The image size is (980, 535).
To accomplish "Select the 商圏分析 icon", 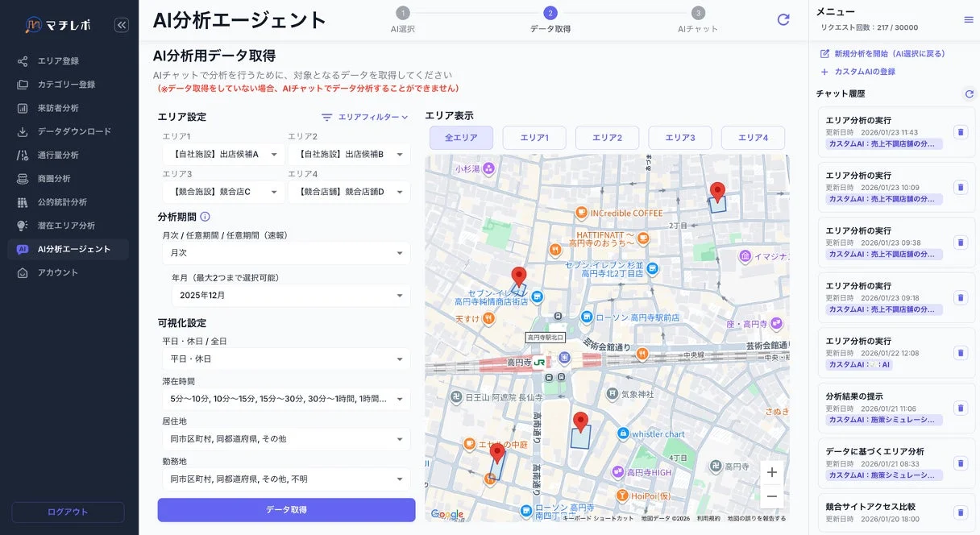I will click(x=23, y=177).
